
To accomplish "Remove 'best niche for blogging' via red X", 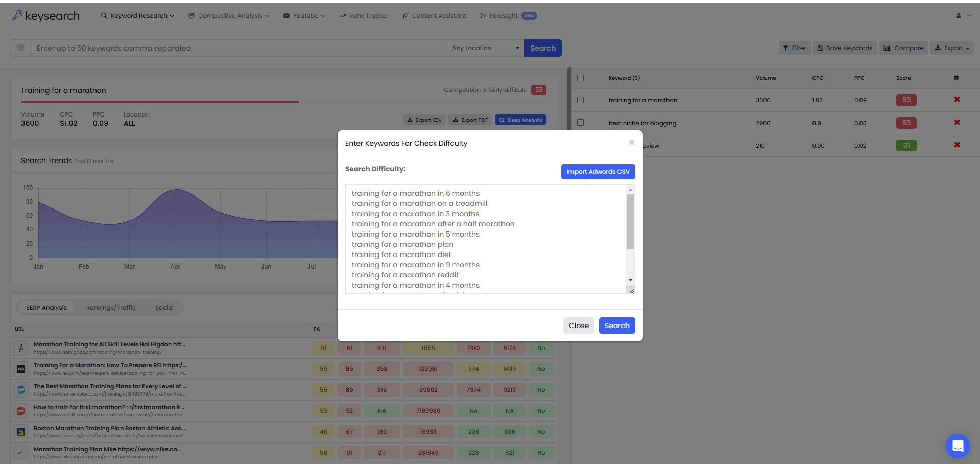I will [956, 123].
